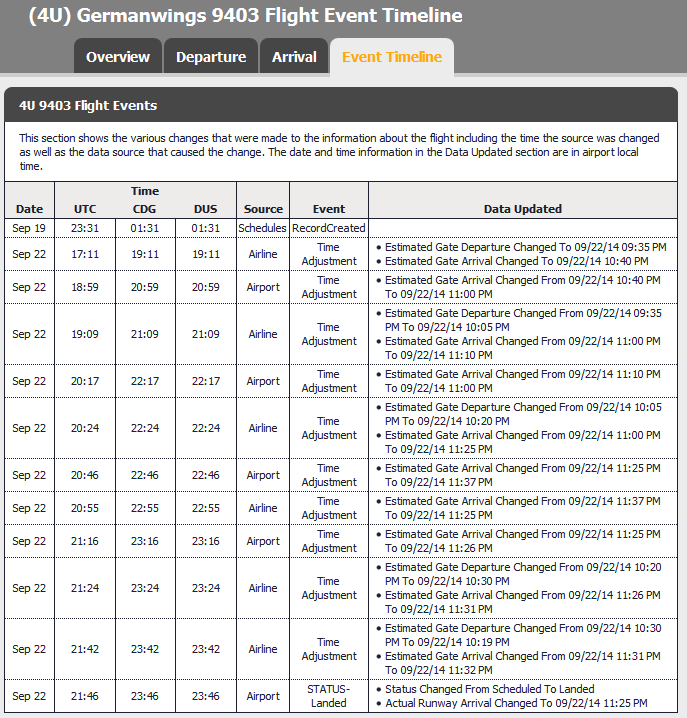Click the Source column header

click(x=263, y=209)
